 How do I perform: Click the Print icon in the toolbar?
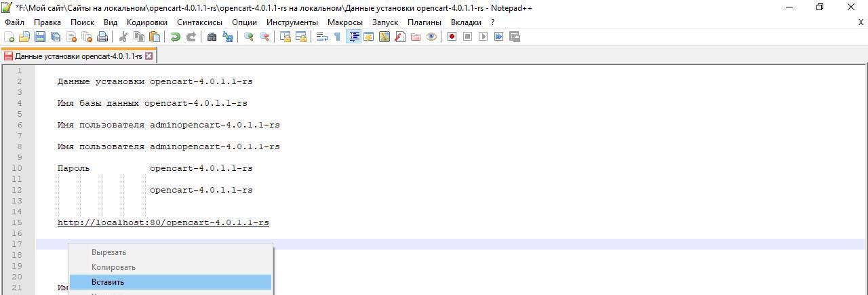click(102, 37)
